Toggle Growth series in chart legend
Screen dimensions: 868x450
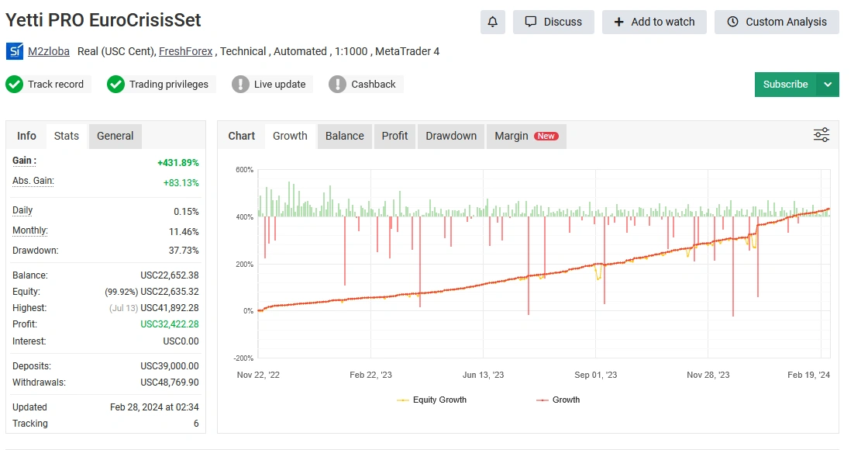[x=558, y=400]
